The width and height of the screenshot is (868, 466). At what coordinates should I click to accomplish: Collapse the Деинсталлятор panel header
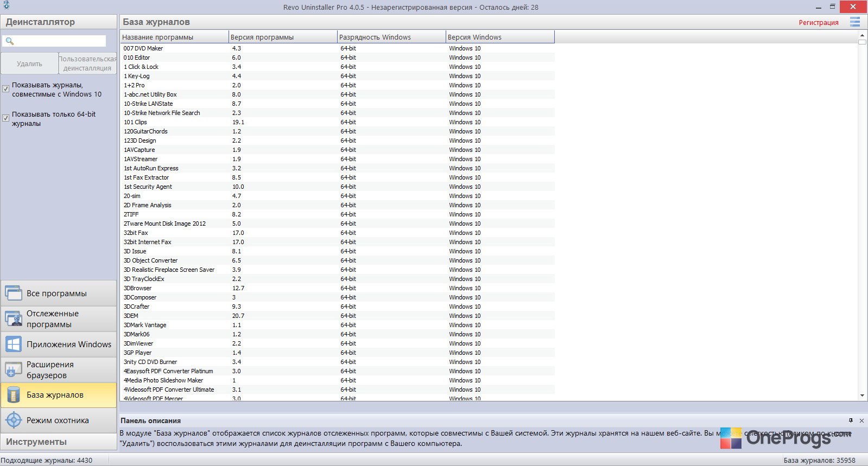pyautogui.click(x=59, y=22)
